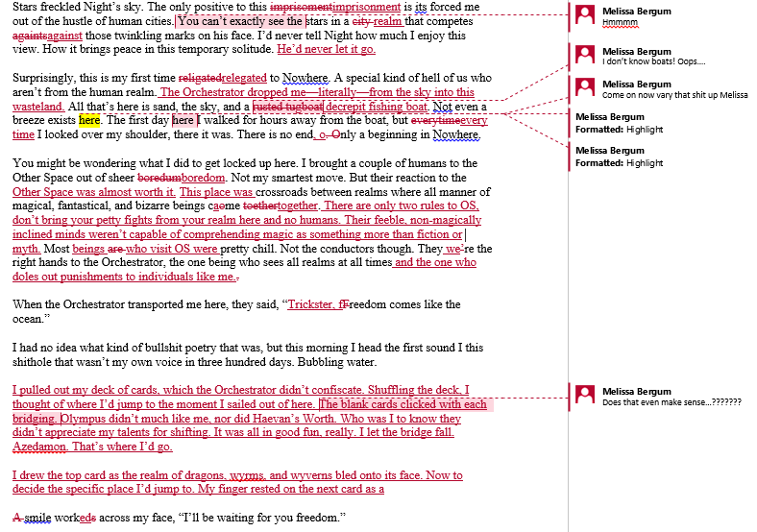Click the avatar icon on "Does that even make sense" comment
757x532 pixels.
tap(586, 395)
